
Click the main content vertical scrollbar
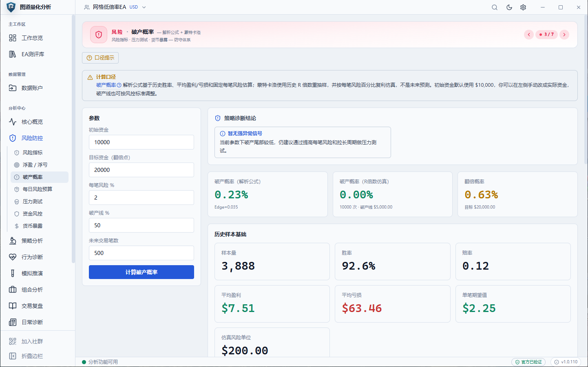click(586, 90)
